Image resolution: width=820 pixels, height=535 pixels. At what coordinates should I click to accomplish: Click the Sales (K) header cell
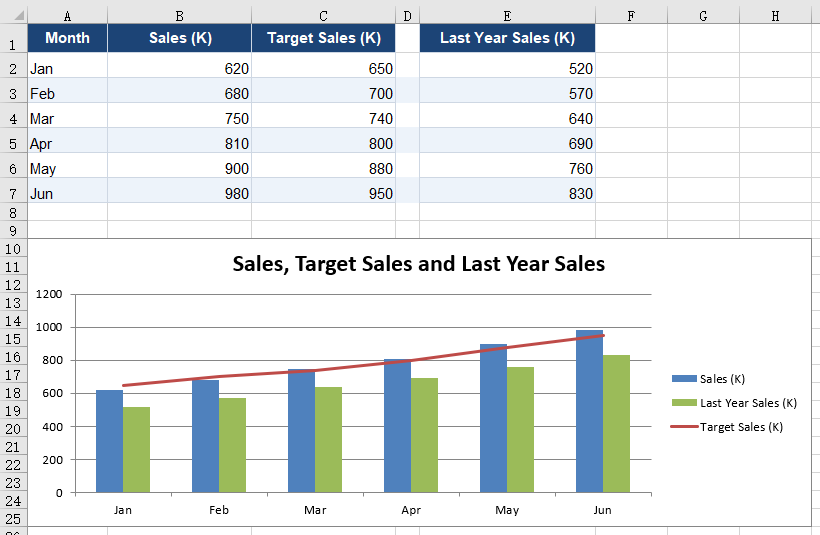click(179, 38)
